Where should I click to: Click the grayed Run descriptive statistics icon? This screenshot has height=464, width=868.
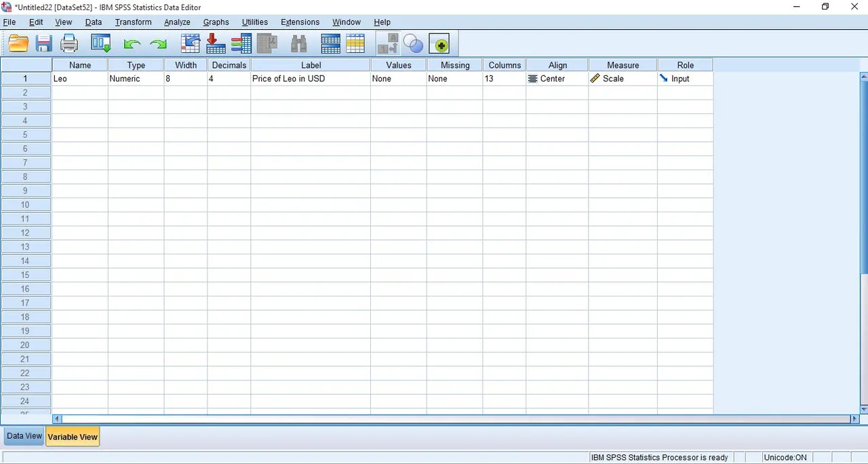[x=267, y=44]
